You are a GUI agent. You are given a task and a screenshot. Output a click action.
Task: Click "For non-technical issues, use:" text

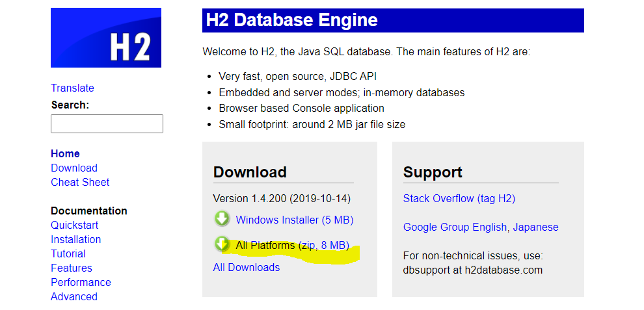coord(473,256)
